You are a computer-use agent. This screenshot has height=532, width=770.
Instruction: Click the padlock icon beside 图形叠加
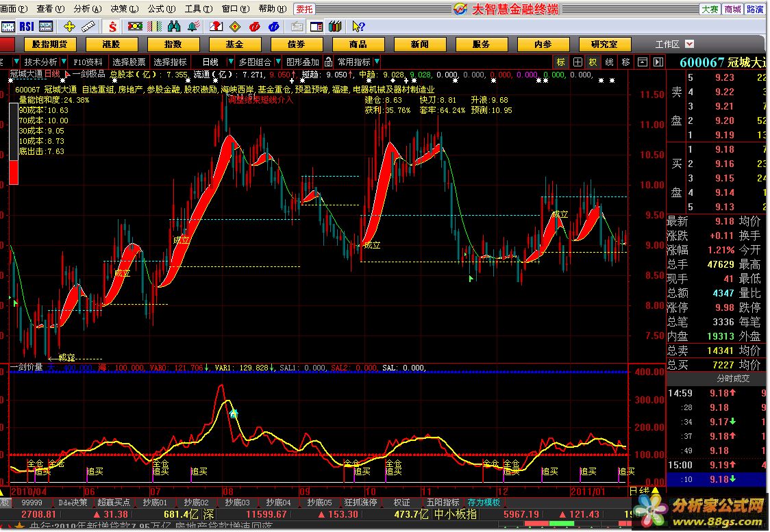329,62
